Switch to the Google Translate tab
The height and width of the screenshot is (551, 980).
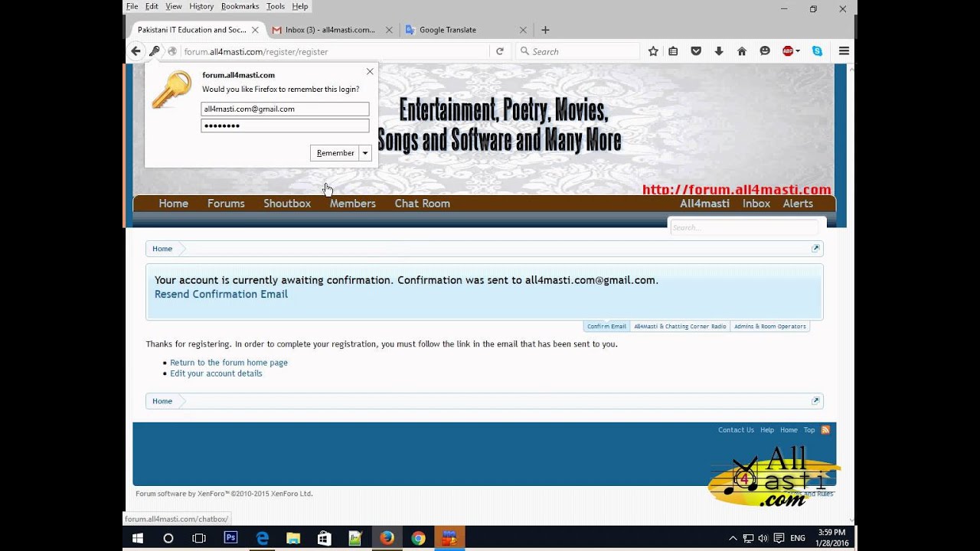tap(465, 30)
